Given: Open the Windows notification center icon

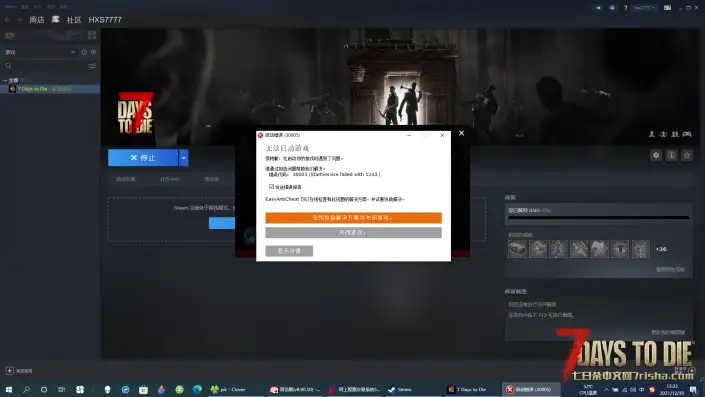Looking at the screenshot, I should click(x=694, y=389).
